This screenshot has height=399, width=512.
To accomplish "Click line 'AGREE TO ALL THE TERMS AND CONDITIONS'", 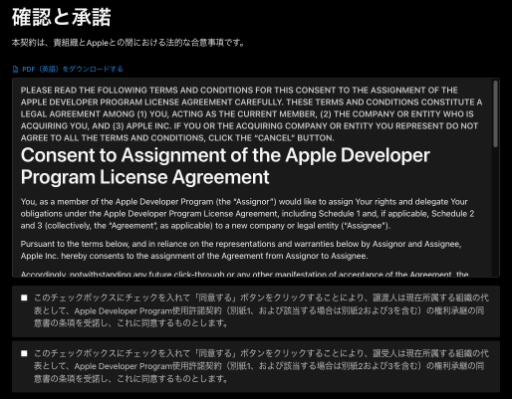I will 177,138.
